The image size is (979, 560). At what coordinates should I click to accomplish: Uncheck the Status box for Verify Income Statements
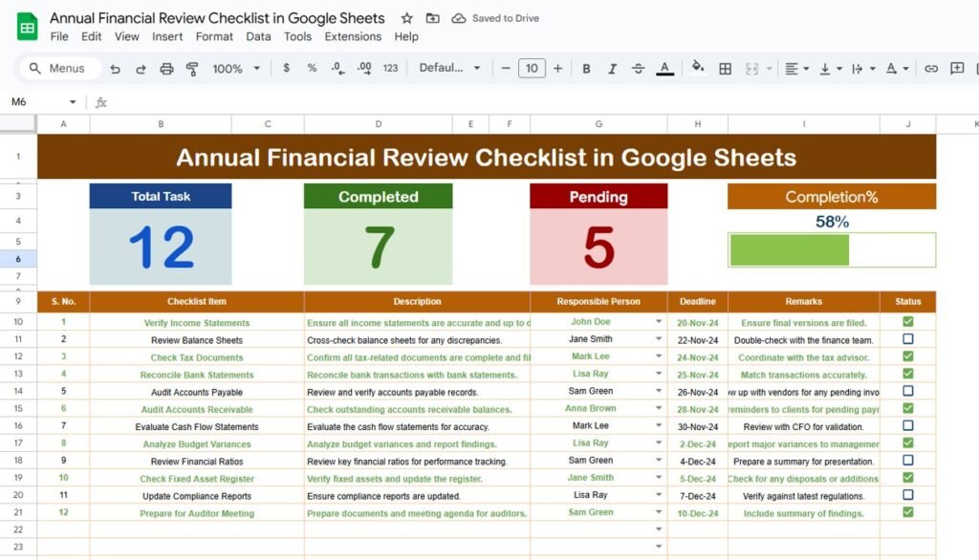point(907,322)
